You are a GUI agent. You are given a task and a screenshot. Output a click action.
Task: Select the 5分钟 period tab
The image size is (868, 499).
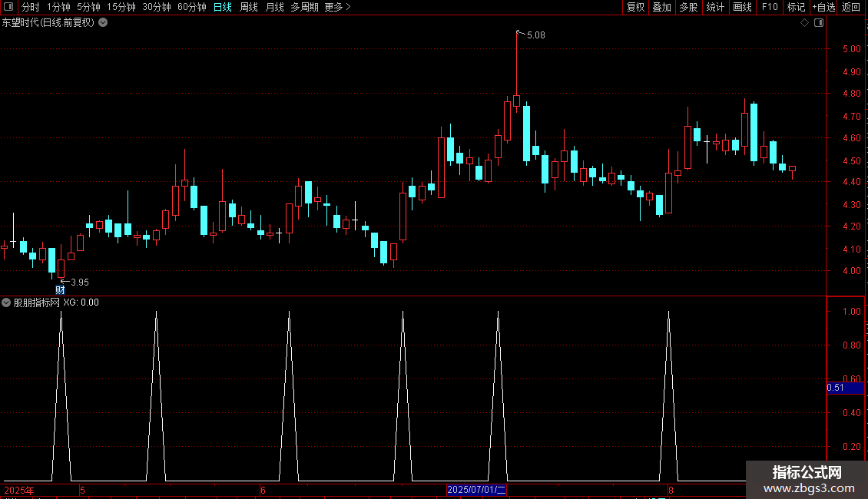[88, 7]
